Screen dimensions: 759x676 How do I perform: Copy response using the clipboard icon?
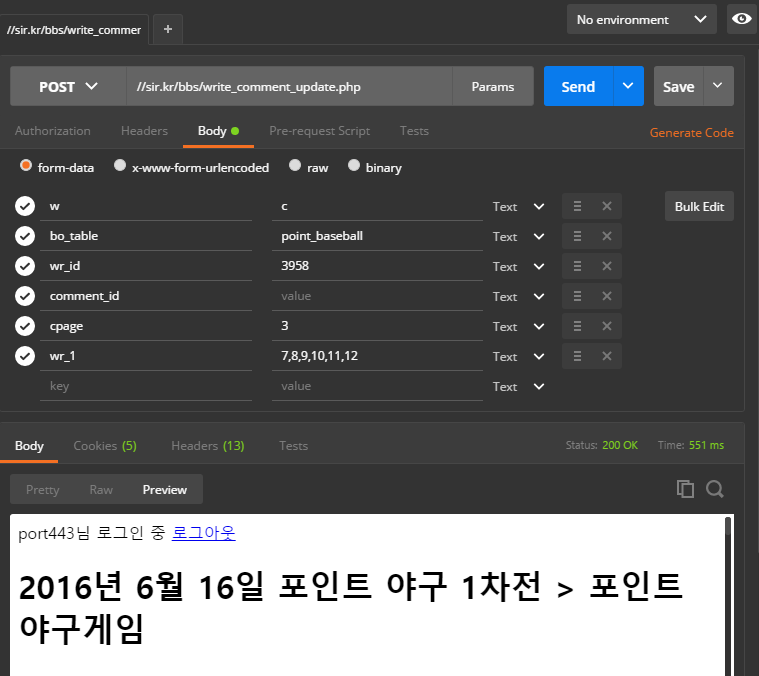(685, 489)
